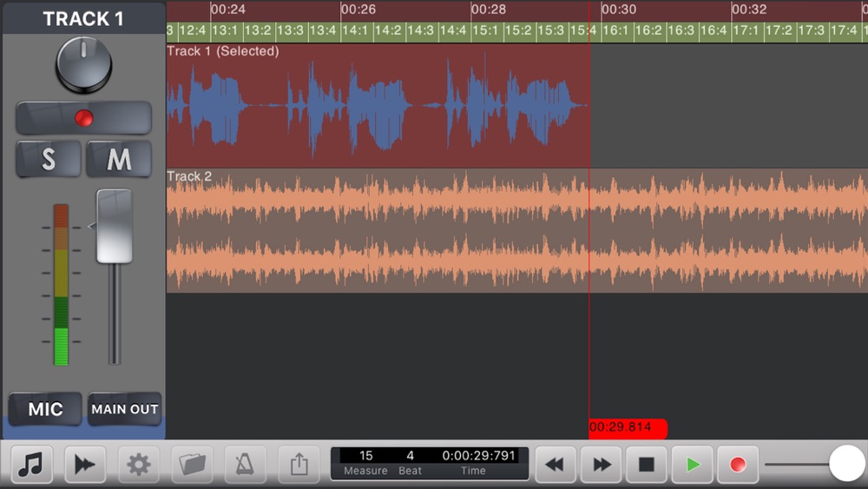Stop playback with the square button

647,464
